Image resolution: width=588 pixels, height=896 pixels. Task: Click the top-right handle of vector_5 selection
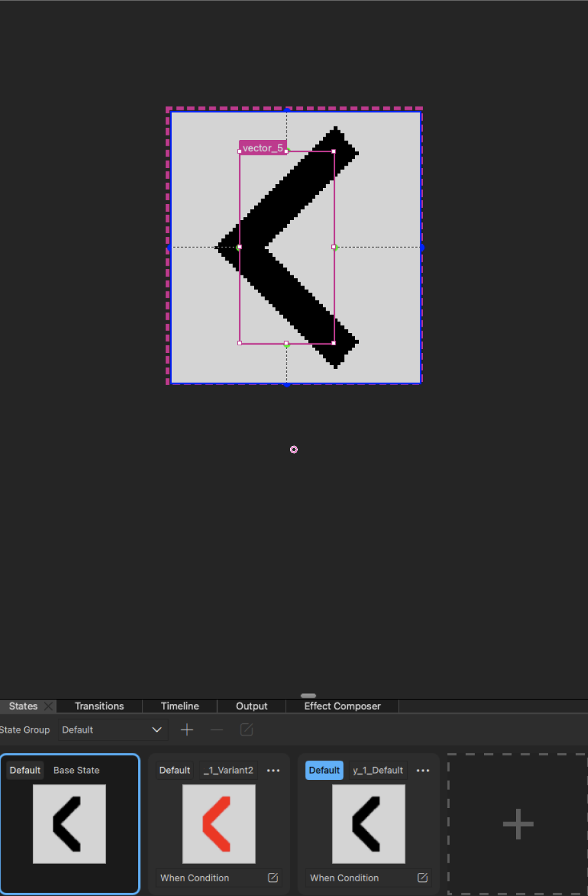334,151
